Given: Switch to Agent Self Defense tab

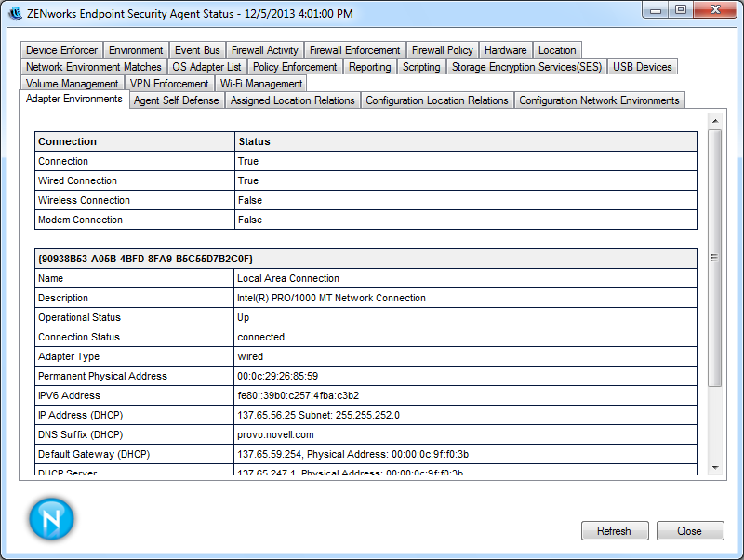Looking at the screenshot, I should click(x=176, y=100).
